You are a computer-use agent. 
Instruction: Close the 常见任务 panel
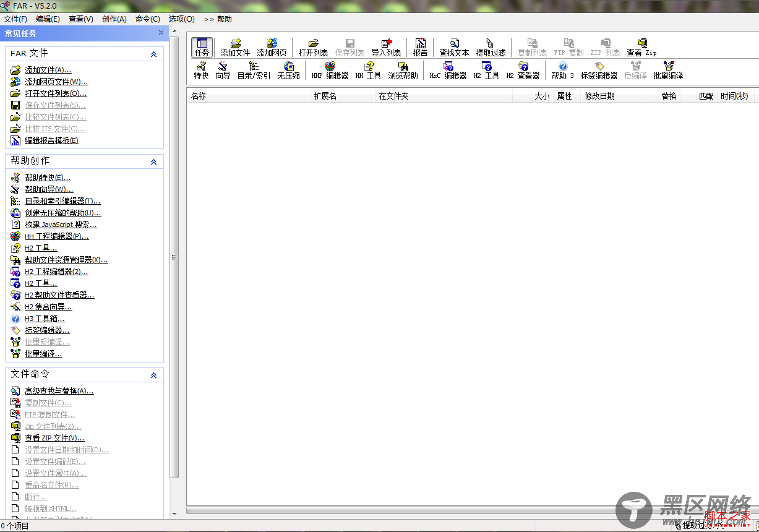click(161, 33)
